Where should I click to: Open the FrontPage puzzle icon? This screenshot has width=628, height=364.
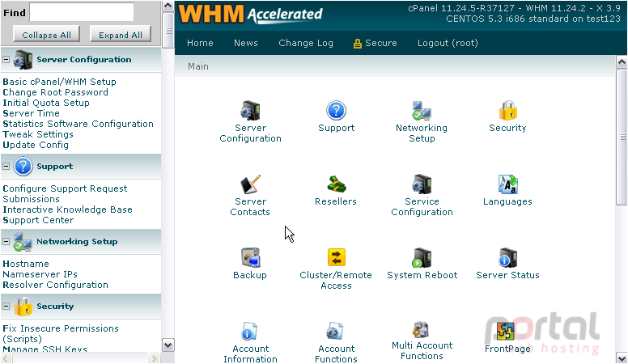pyautogui.click(x=506, y=332)
